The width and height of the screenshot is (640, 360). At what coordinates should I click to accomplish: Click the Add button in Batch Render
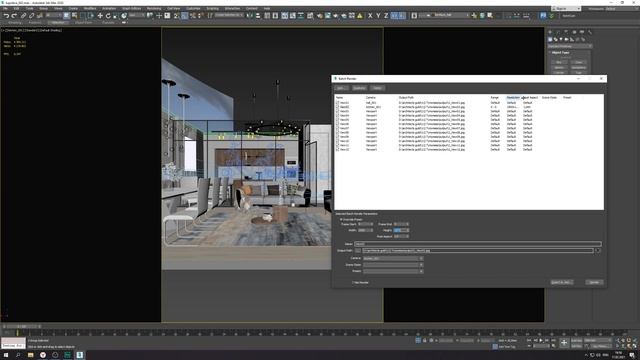(x=341, y=88)
